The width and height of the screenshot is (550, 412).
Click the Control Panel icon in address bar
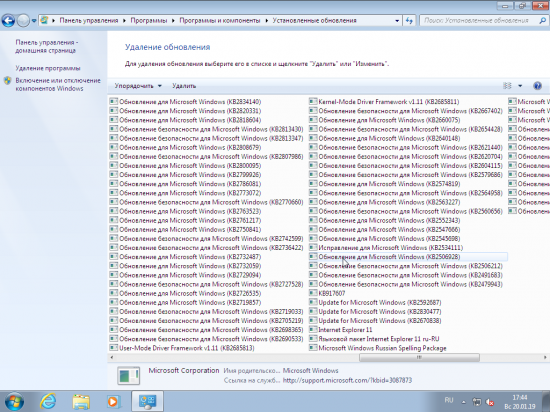click(x=44, y=20)
